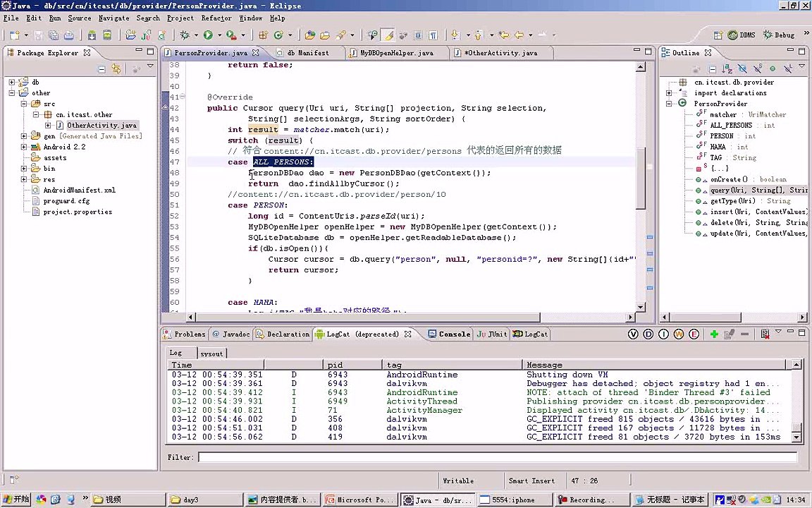This screenshot has height=508, width=812.
Task: Expand import declarations in Outline
Action: [670, 93]
